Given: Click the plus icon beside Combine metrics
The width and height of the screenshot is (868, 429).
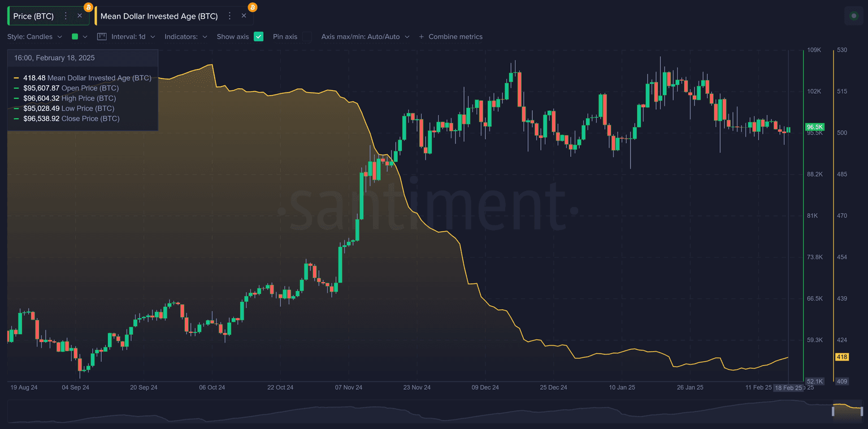Looking at the screenshot, I should click(x=421, y=37).
